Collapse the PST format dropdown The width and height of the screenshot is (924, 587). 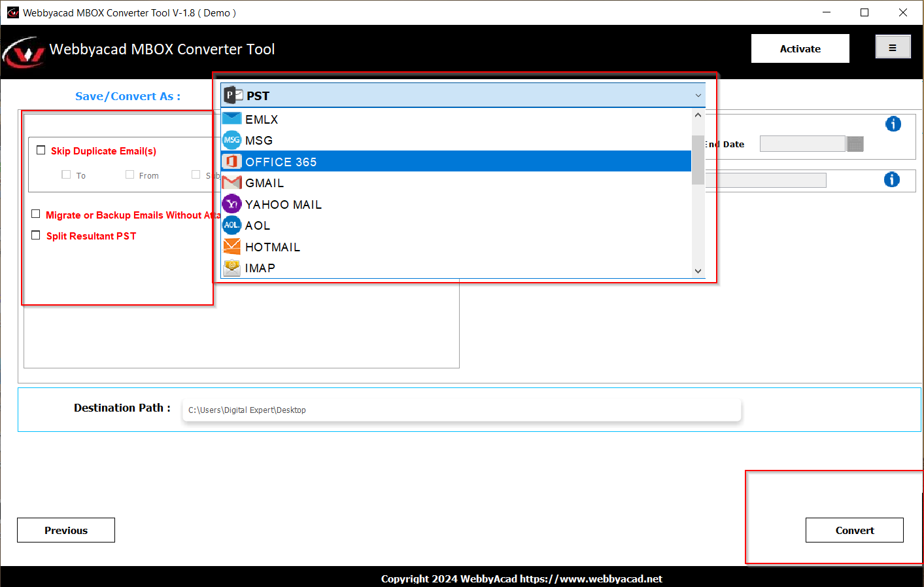point(698,96)
